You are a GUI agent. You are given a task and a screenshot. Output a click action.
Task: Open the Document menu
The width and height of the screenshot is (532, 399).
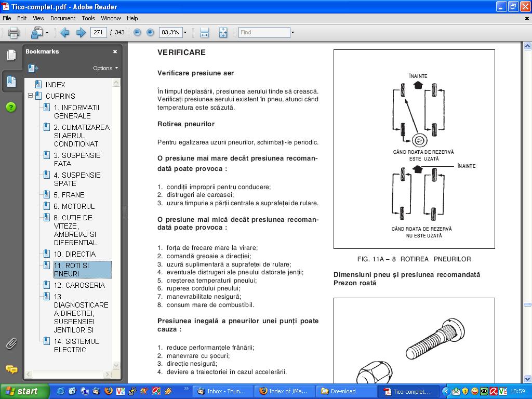pyautogui.click(x=63, y=18)
